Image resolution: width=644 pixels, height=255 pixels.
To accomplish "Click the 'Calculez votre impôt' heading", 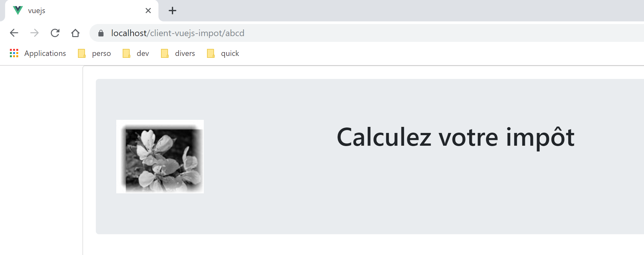I will coord(456,137).
